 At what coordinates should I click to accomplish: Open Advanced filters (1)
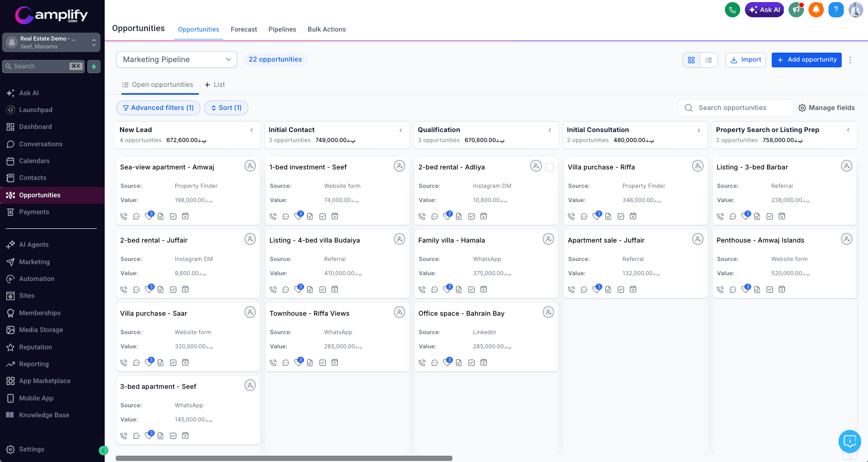point(158,108)
